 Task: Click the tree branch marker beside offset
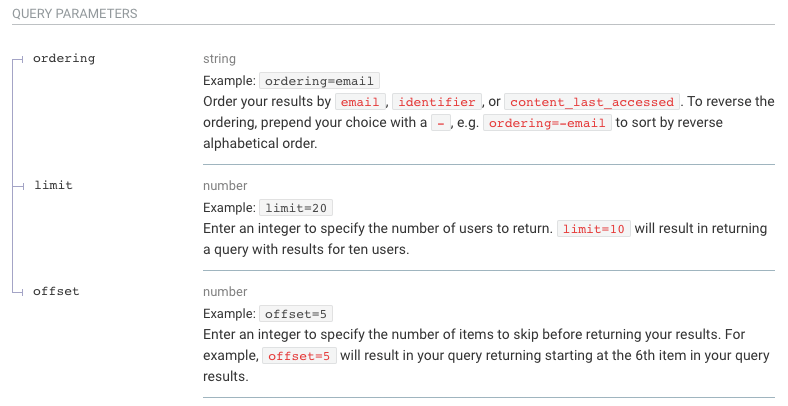(18, 291)
